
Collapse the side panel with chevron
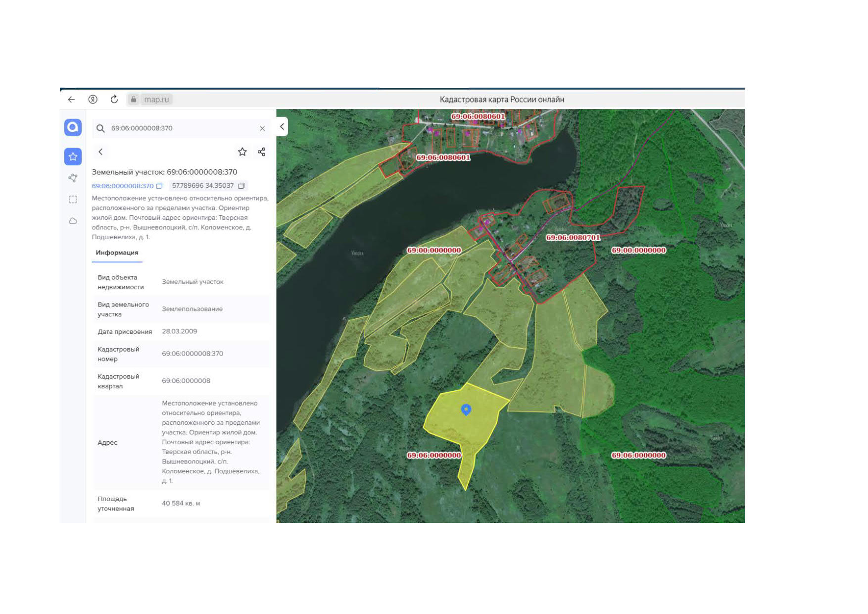click(282, 127)
